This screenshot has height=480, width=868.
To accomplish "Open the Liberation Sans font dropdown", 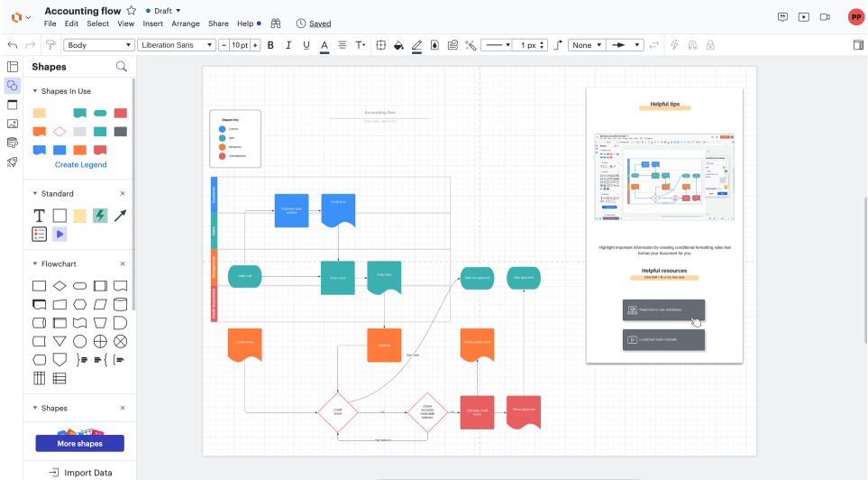I will click(x=177, y=45).
